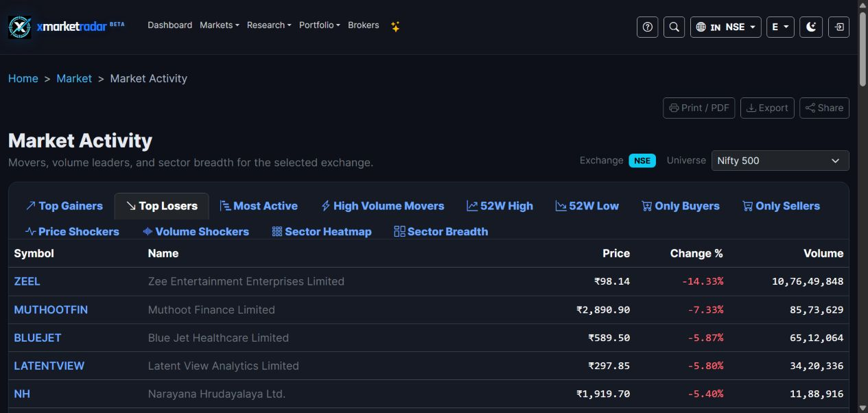868x413 pixels.
Task: Open Brokers in the navbar
Action: click(364, 25)
